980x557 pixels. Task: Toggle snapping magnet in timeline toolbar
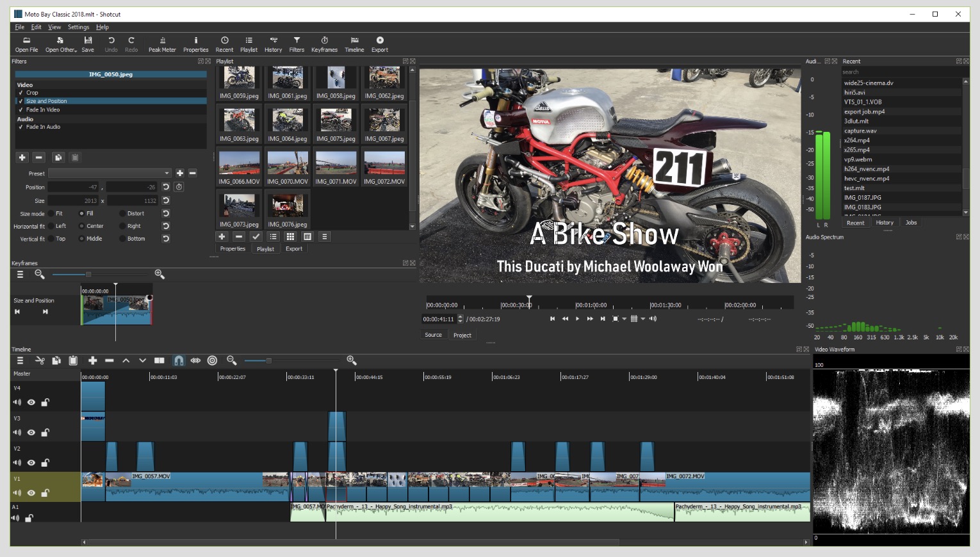click(179, 360)
